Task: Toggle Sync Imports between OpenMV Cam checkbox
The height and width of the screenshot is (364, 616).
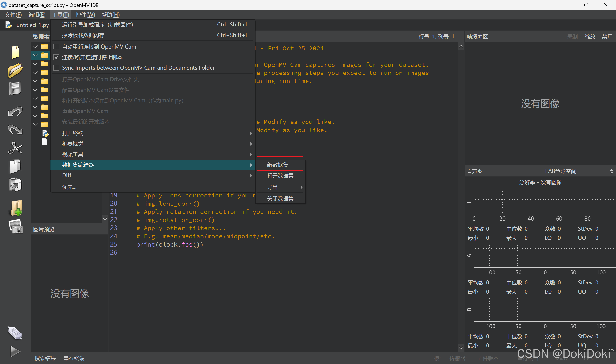Action: [x=57, y=68]
